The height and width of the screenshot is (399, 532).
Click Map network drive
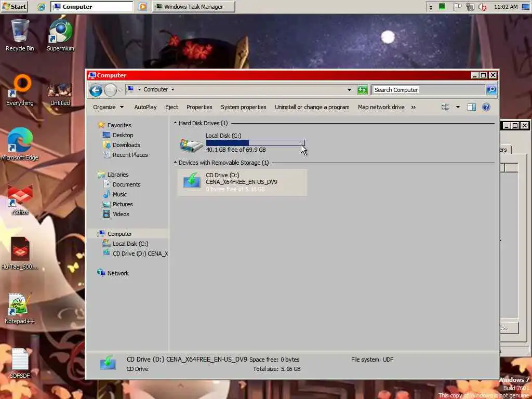pyautogui.click(x=381, y=107)
